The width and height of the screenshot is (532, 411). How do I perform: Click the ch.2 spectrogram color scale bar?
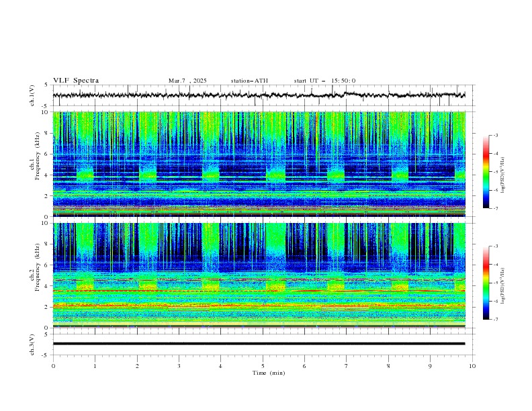(x=486, y=283)
